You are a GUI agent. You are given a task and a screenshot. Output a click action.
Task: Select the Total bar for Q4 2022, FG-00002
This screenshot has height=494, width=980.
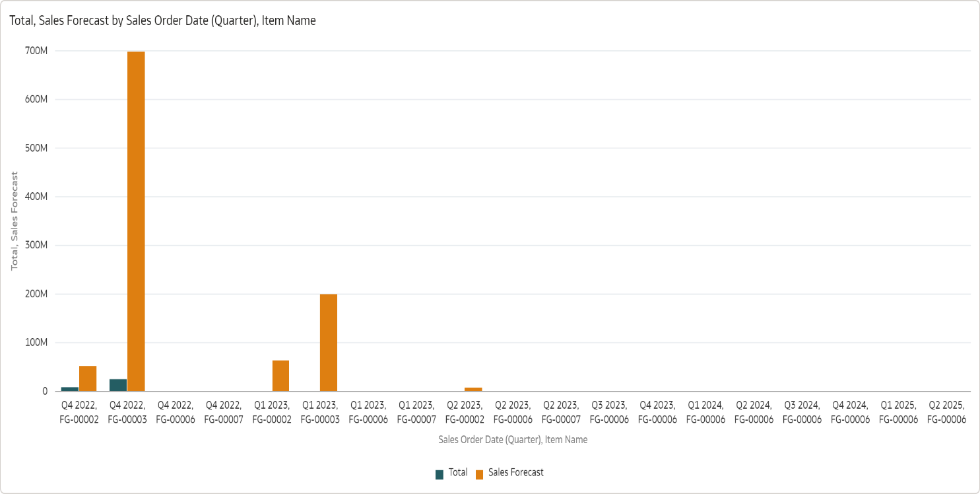coord(70,389)
